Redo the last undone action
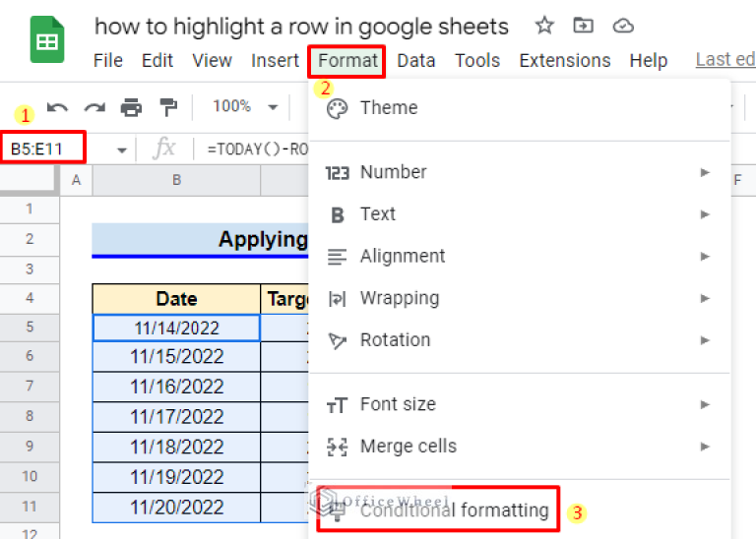Screen dimensions: 756x539 94,106
